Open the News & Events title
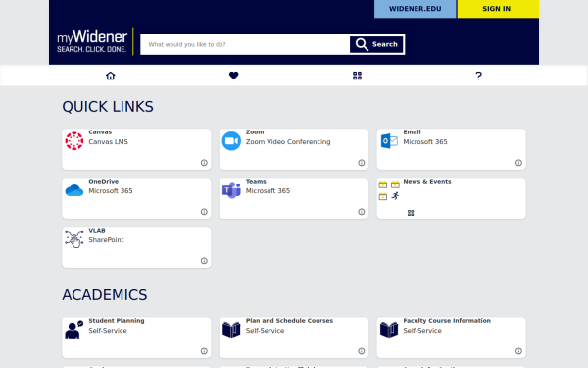 (427, 182)
